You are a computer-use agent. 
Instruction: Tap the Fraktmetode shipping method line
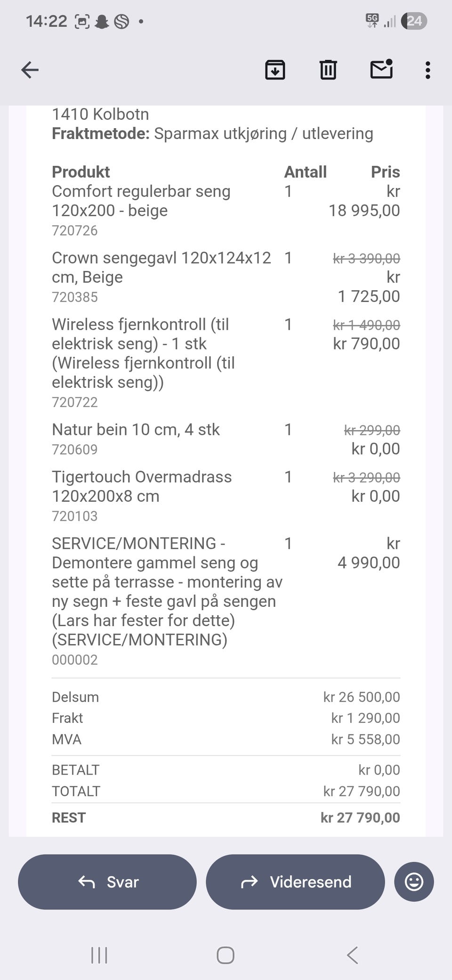coord(212,134)
